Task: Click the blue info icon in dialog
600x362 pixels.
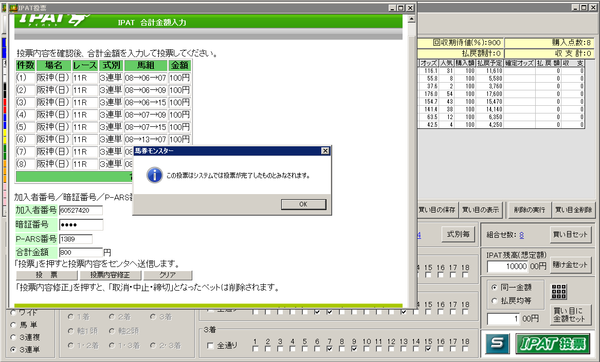Action: (154, 175)
